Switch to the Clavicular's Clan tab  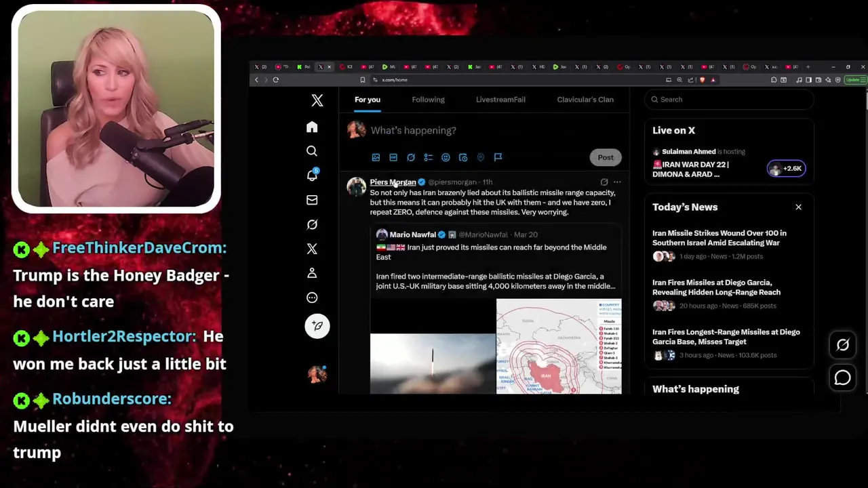pos(585,100)
